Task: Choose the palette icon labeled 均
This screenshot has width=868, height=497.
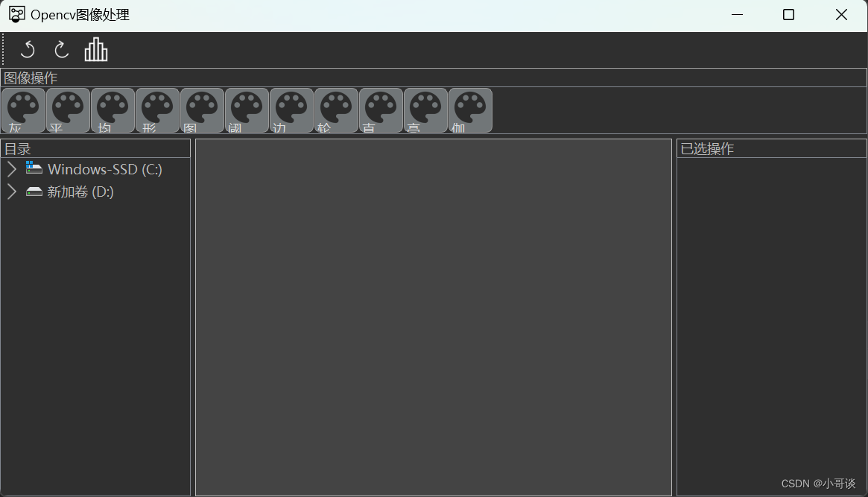Action: [x=113, y=111]
